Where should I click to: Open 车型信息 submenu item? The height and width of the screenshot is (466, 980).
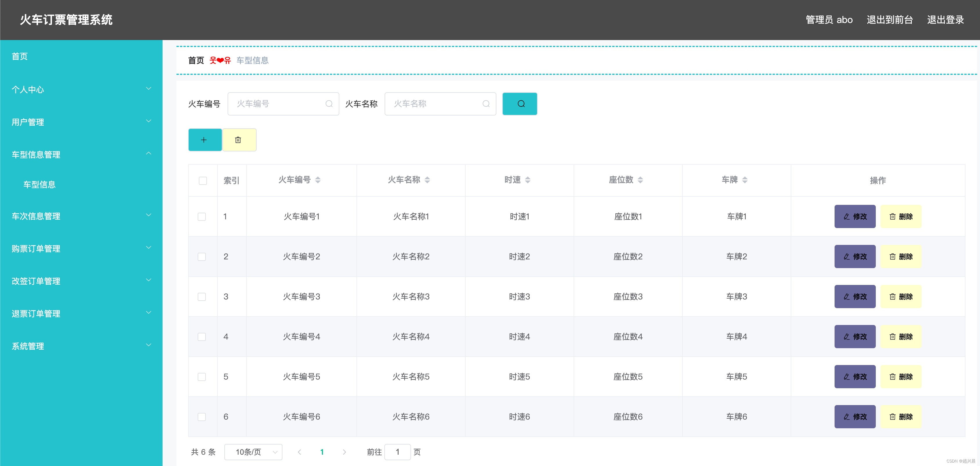point(39,185)
